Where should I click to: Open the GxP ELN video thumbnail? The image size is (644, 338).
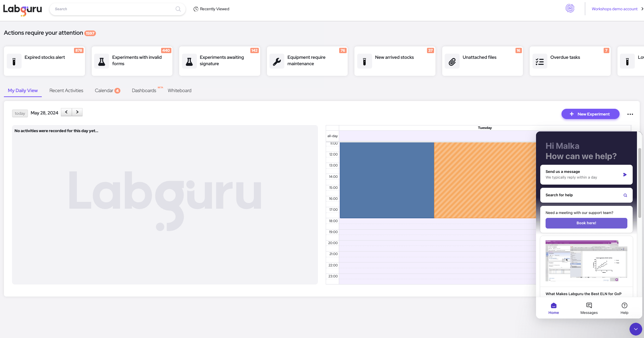(x=586, y=261)
